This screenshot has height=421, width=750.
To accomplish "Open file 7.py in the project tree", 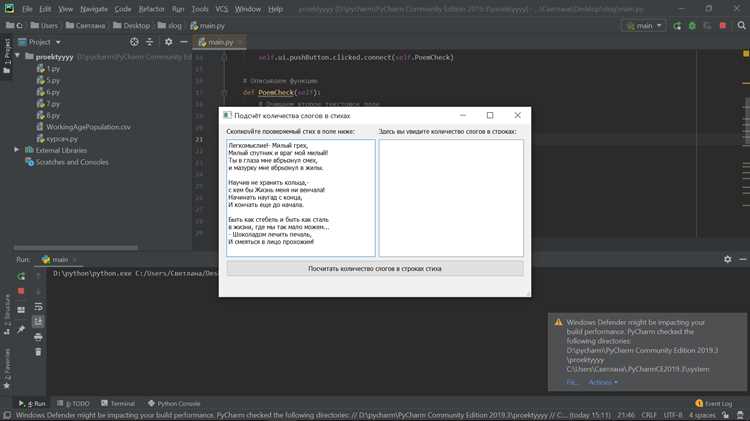I will pyautogui.click(x=48, y=104).
